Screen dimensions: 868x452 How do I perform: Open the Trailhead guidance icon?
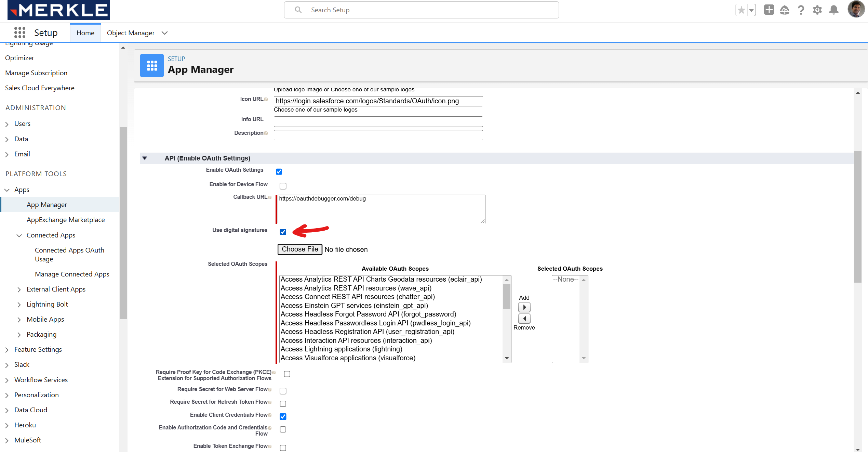tap(785, 10)
